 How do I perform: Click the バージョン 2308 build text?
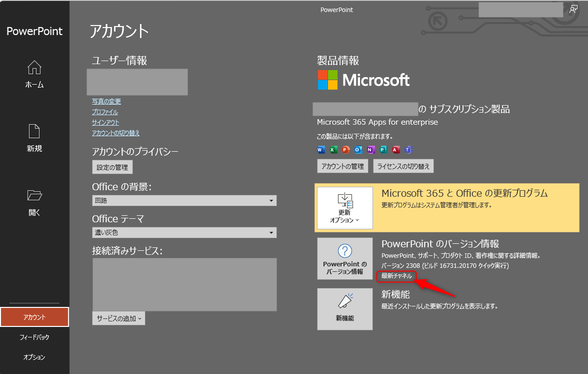[x=445, y=266]
